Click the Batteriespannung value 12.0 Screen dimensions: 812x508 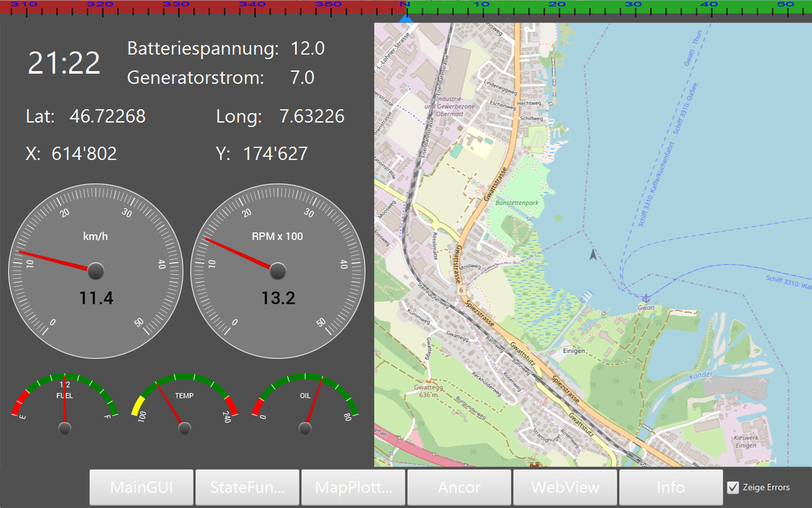point(308,49)
